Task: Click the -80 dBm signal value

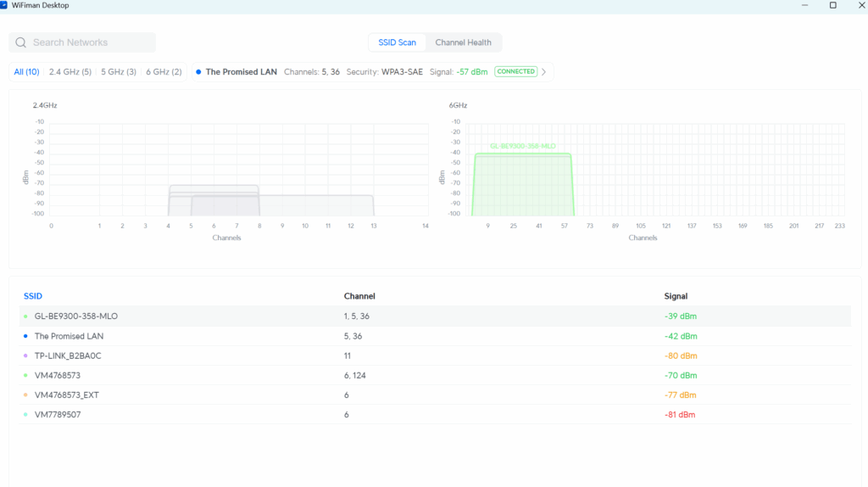Action: (681, 355)
